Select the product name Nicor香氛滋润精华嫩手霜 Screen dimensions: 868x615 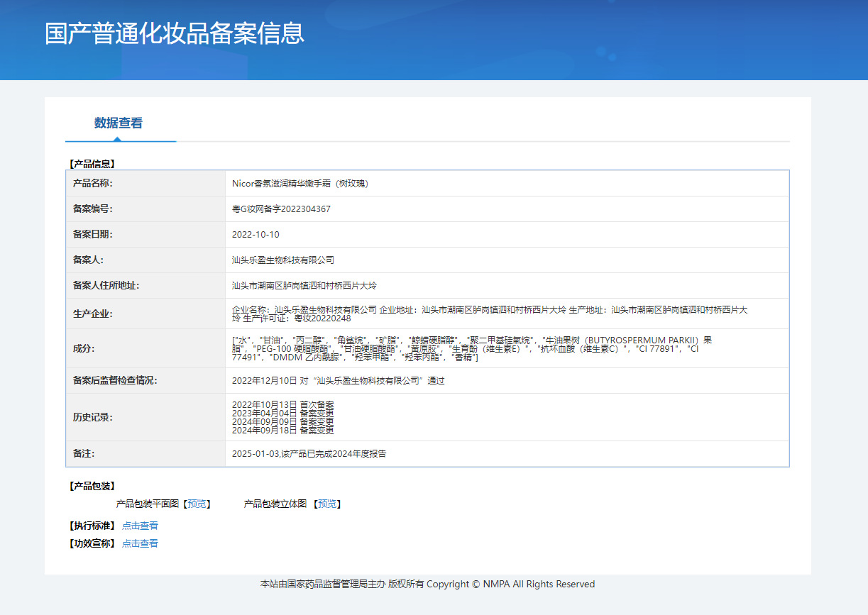tap(300, 183)
